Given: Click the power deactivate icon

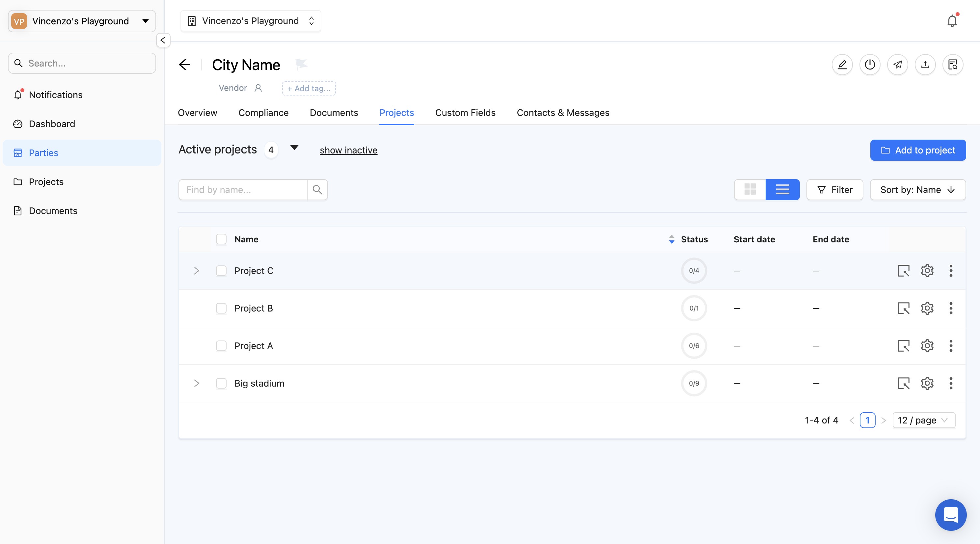Looking at the screenshot, I should [870, 65].
